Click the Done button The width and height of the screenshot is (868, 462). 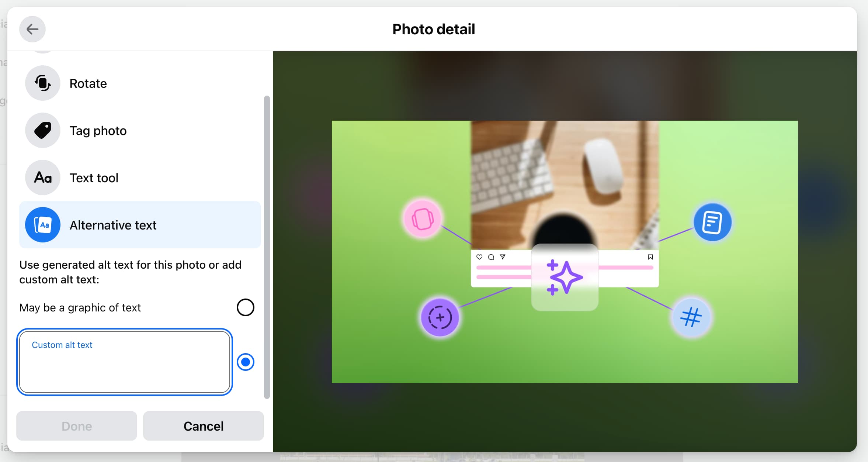[76, 426]
